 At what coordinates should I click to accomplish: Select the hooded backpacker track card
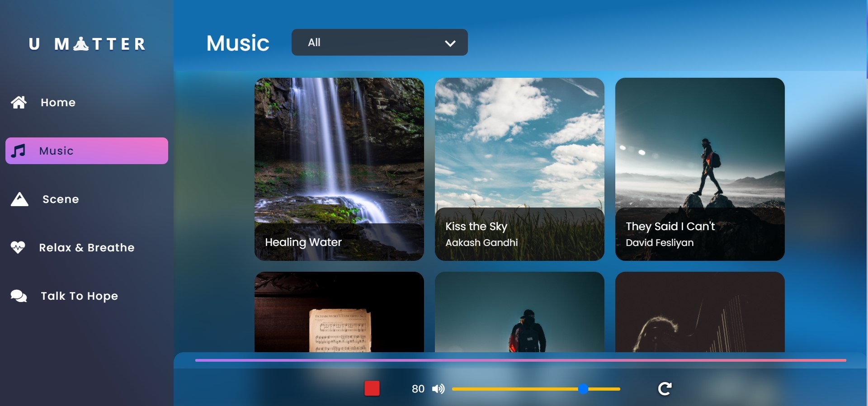tap(519, 312)
